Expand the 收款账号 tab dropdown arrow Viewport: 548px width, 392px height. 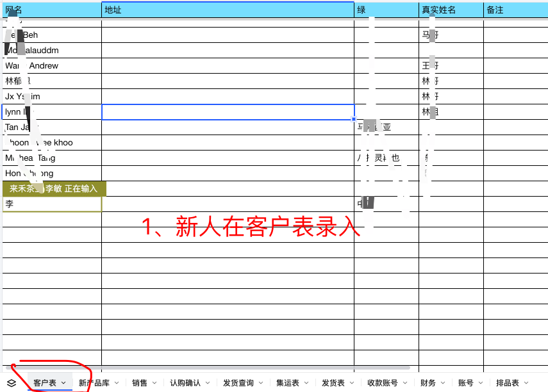[404, 383]
